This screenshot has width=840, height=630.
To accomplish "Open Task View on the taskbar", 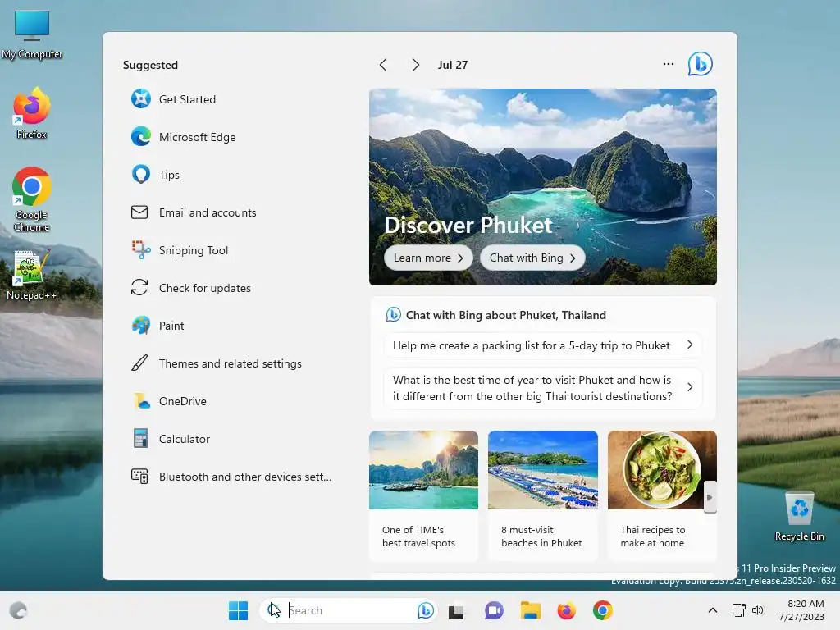I will coord(456,610).
